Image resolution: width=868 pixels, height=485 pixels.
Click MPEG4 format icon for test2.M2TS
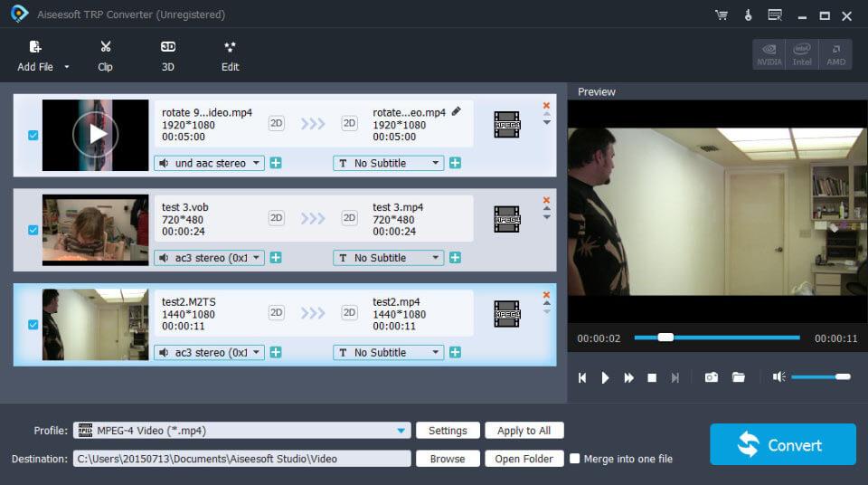[x=506, y=314]
